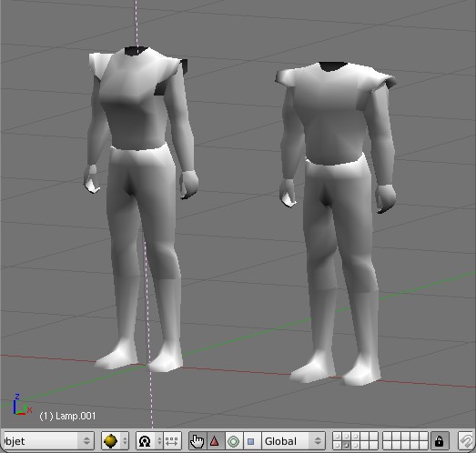Toggle move object centers only button

[172, 441]
